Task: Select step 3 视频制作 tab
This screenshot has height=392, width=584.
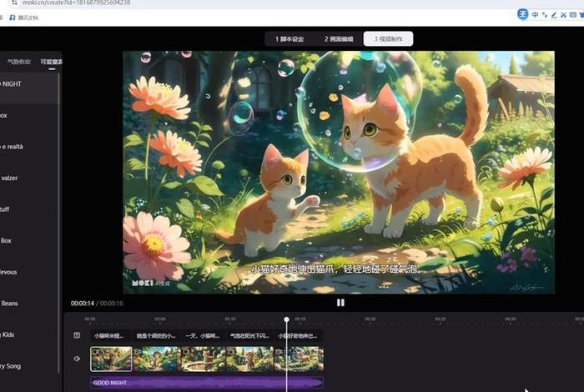Action: [388, 39]
